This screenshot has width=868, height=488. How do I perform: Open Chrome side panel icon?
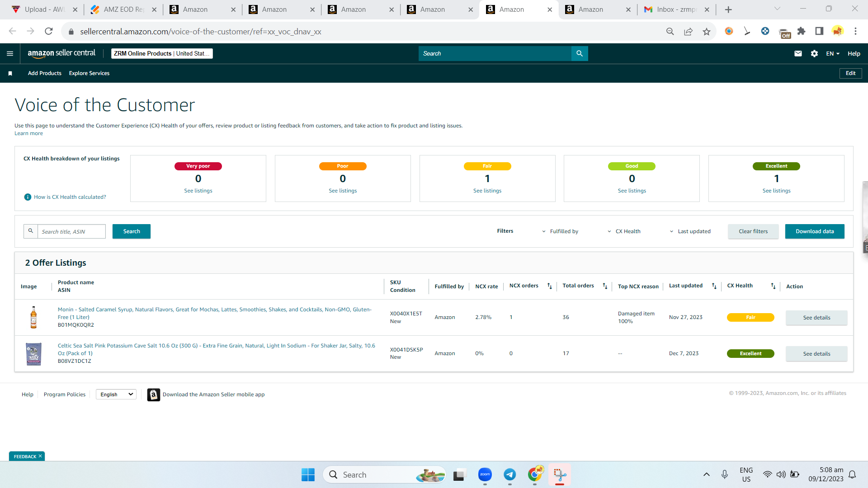click(x=819, y=31)
